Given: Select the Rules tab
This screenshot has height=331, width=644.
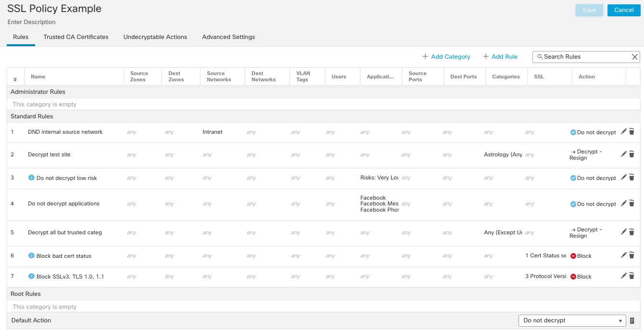Looking at the screenshot, I should coord(20,37).
